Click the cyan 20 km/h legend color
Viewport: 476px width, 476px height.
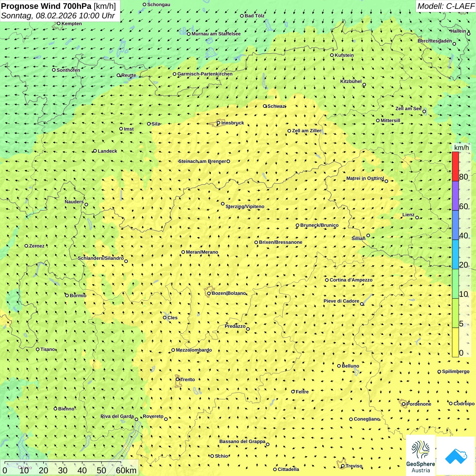point(455,255)
